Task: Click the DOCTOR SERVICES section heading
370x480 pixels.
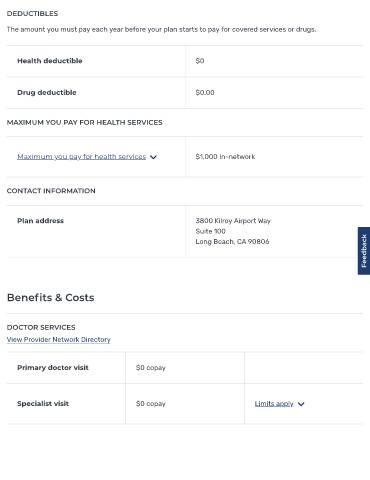Action: pyautogui.click(x=41, y=327)
